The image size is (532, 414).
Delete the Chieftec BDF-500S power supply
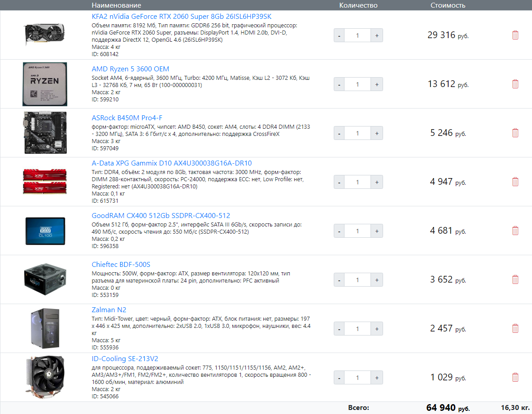pos(515,279)
